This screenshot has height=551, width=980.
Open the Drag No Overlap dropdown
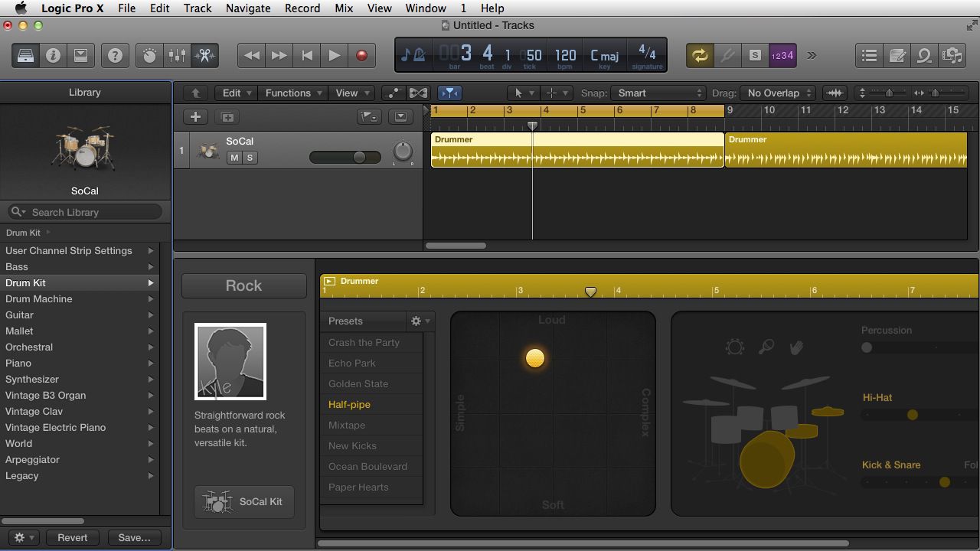[779, 93]
